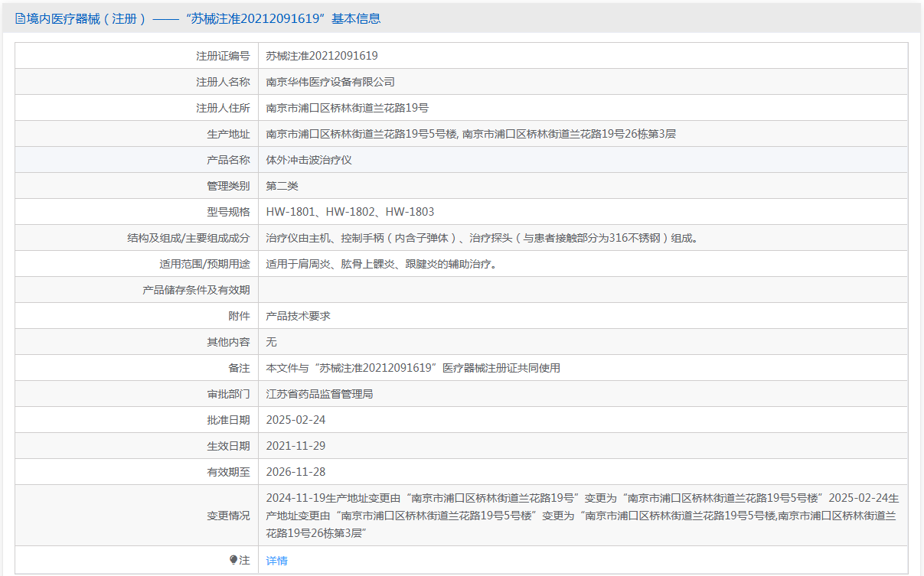
Task: Click the header title 境内医疗器械（注册）
Action: [87, 19]
